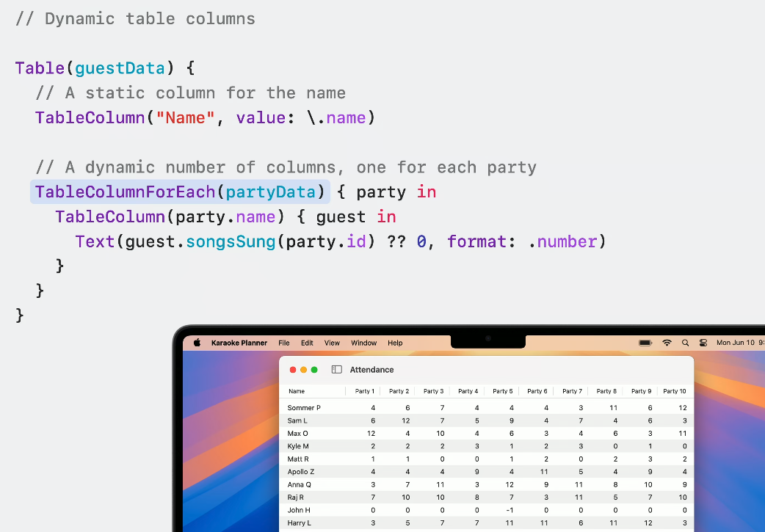Select the Kyle M row
This screenshot has height=532, width=765.
[487, 445]
